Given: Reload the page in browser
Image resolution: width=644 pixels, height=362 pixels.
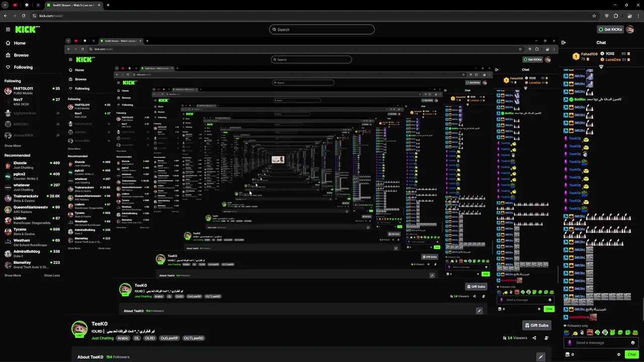Looking at the screenshot, I should 23,16.
